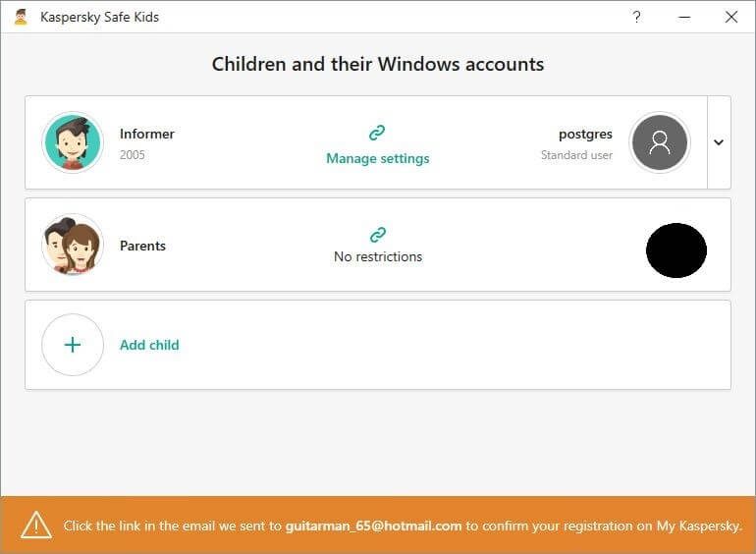756x554 pixels.
Task: Open Help via the question mark icon
Action: click(x=637, y=17)
